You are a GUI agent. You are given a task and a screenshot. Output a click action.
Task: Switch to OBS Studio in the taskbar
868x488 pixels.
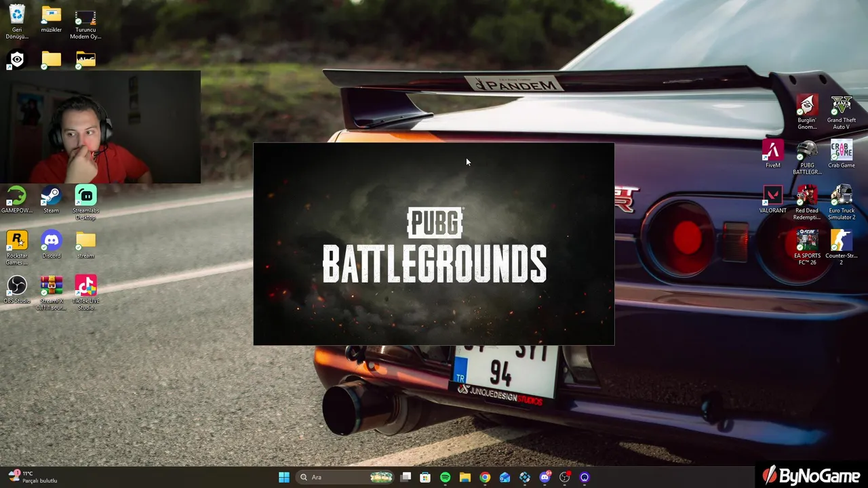564,477
